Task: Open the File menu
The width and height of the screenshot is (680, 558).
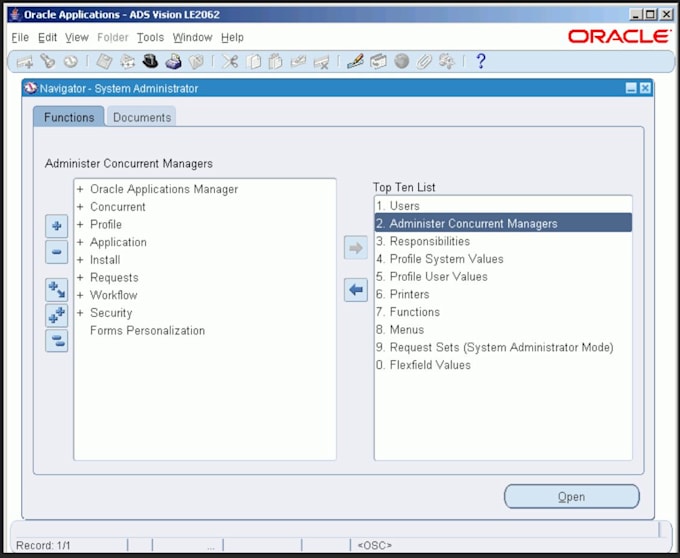Action: (x=20, y=38)
